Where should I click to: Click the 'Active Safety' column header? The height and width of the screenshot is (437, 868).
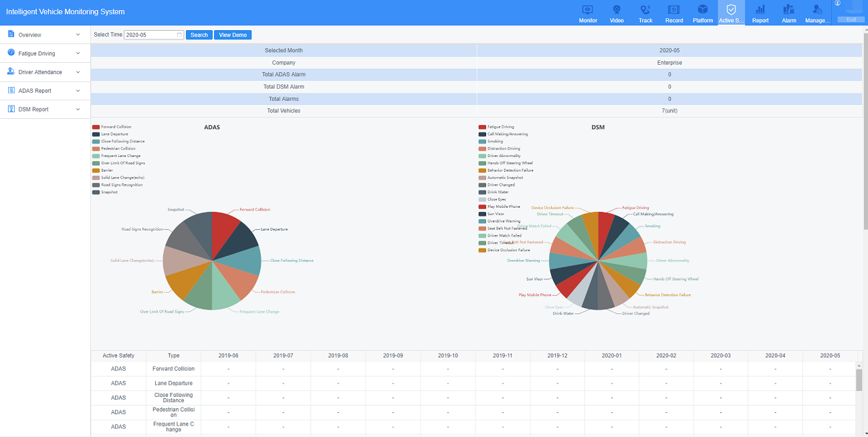118,355
